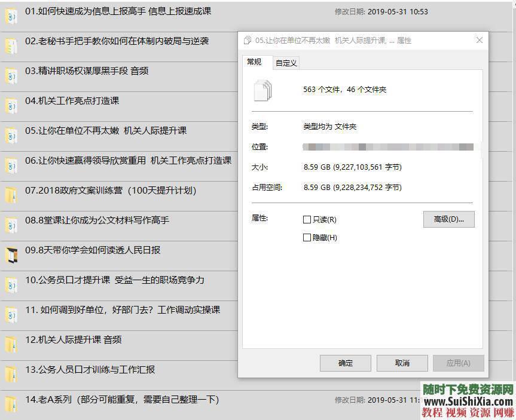Select folder icon for 11. 如何调到好单位
This screenshot has height=420, width=516.
(11, 315)
